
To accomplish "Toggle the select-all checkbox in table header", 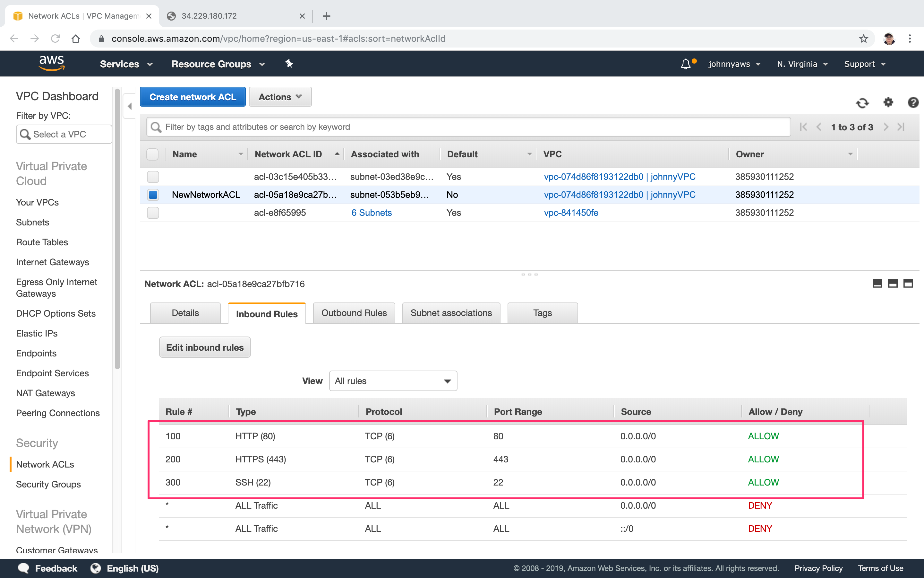I will point(152,154).
